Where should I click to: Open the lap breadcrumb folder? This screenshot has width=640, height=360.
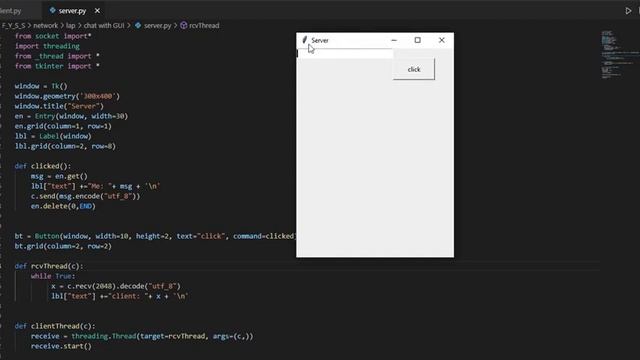click(71, 25)
